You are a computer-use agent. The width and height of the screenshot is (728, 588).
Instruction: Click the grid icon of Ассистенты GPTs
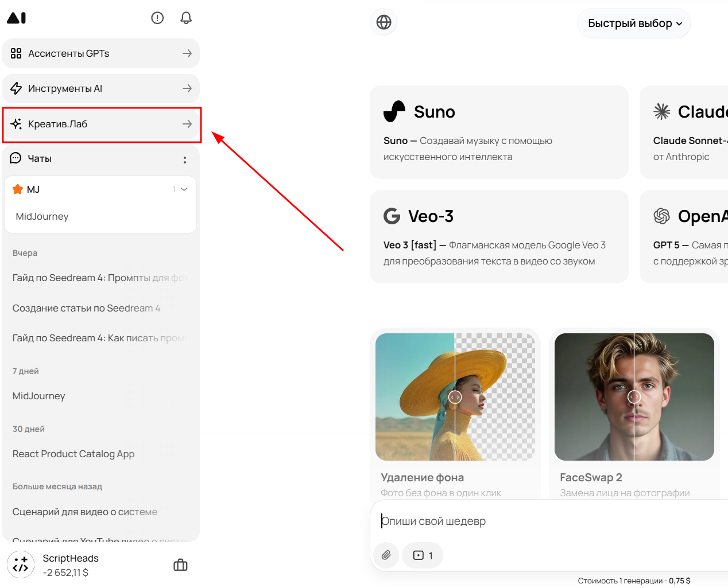coord(16,53)
